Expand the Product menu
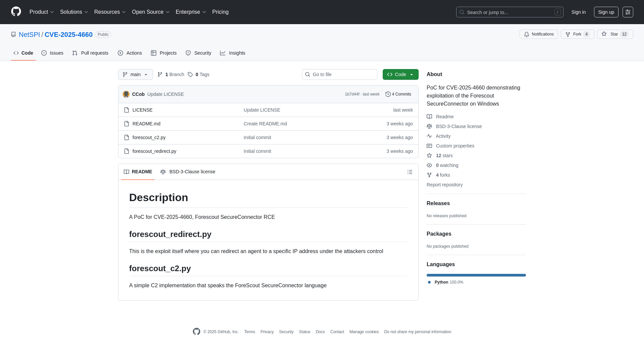Screen dimensions: 644x362 pyautogui.click(x=42, y=12)
